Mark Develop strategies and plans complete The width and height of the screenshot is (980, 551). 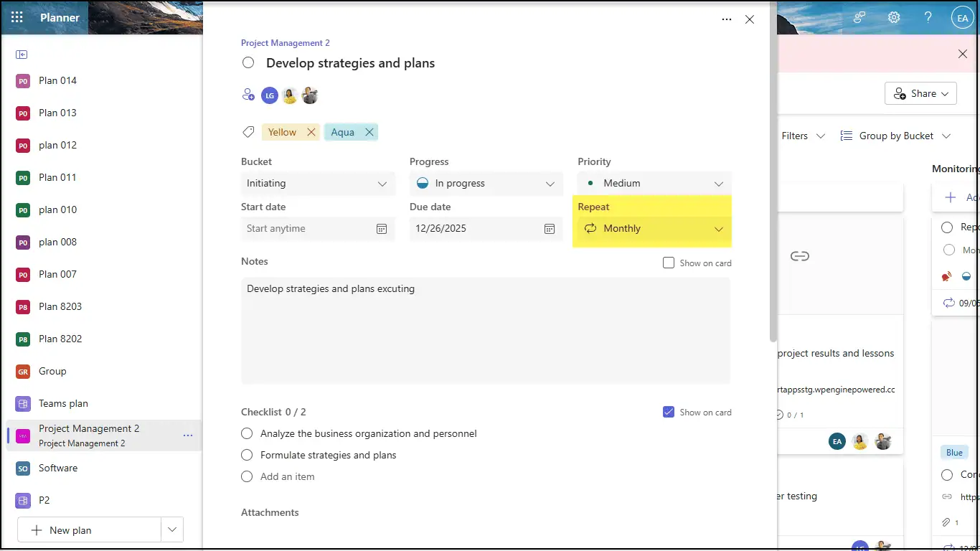[248, 62]
